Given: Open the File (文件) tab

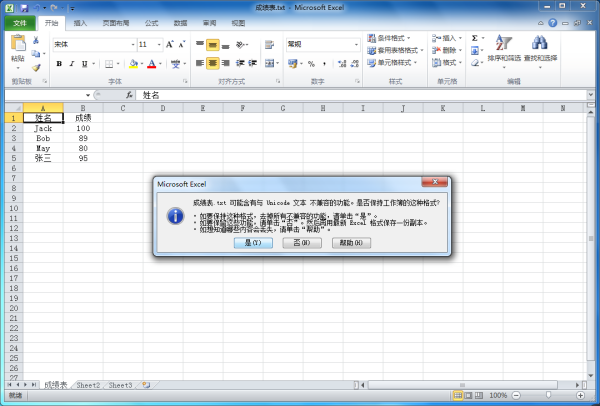Looking at the screenshot, I should pos(20,23).
